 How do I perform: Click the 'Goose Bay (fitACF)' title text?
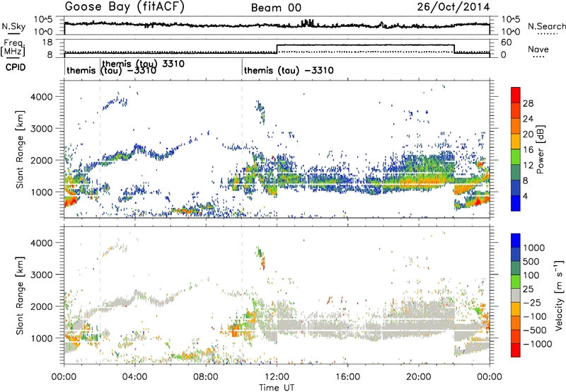tap(125, 7)
